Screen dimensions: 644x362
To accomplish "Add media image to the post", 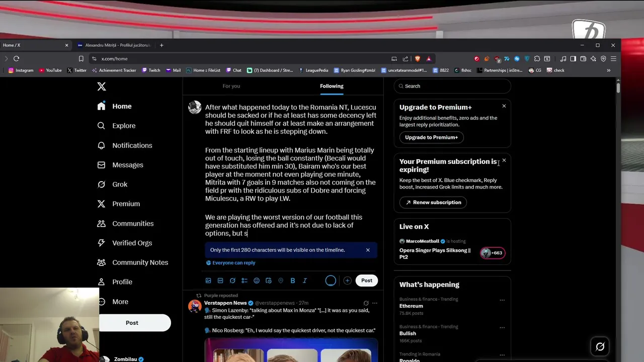I will click(208, 281).
